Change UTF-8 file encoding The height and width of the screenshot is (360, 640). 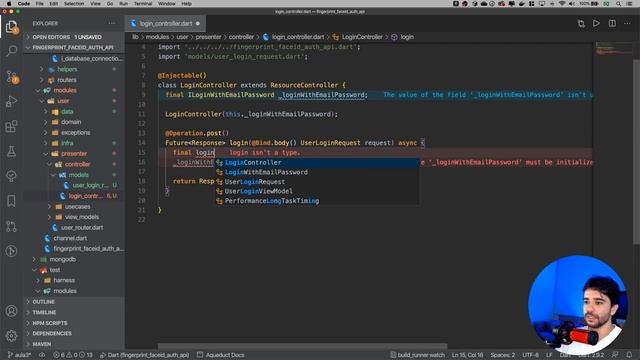point(530,355)
